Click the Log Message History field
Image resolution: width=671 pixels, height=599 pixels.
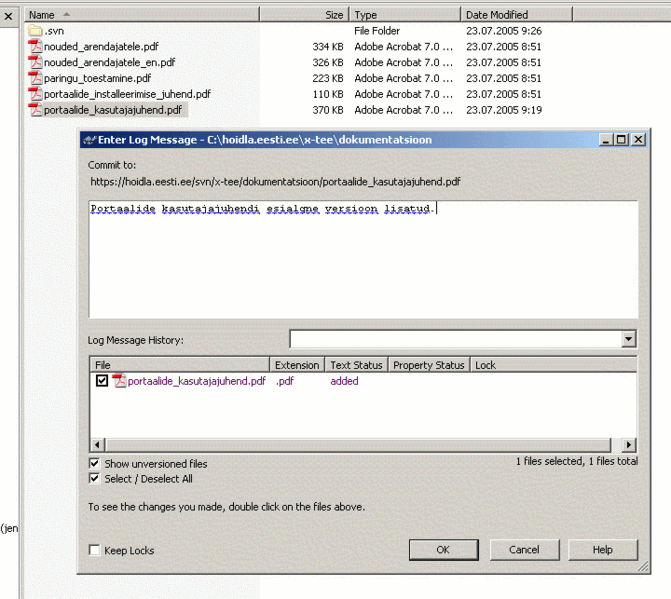point(456,339)
